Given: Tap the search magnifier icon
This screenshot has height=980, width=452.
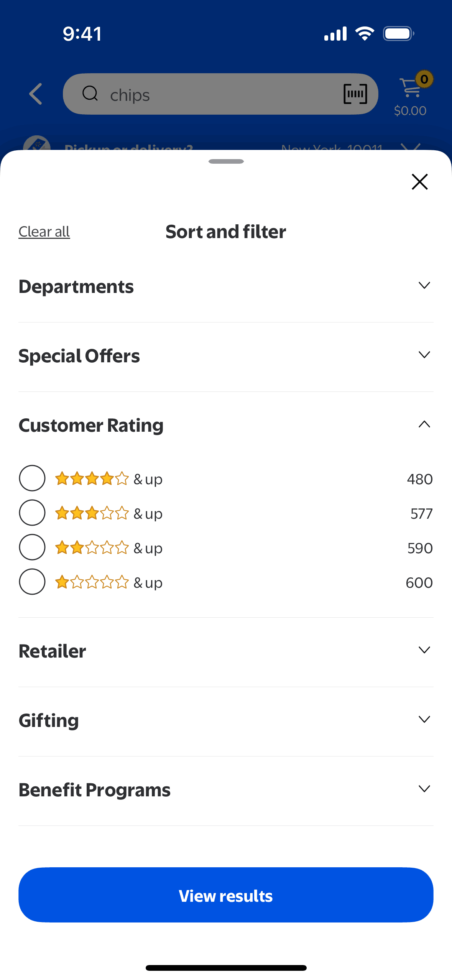Looking at the screenshot, I should click(x=90, y=94).
